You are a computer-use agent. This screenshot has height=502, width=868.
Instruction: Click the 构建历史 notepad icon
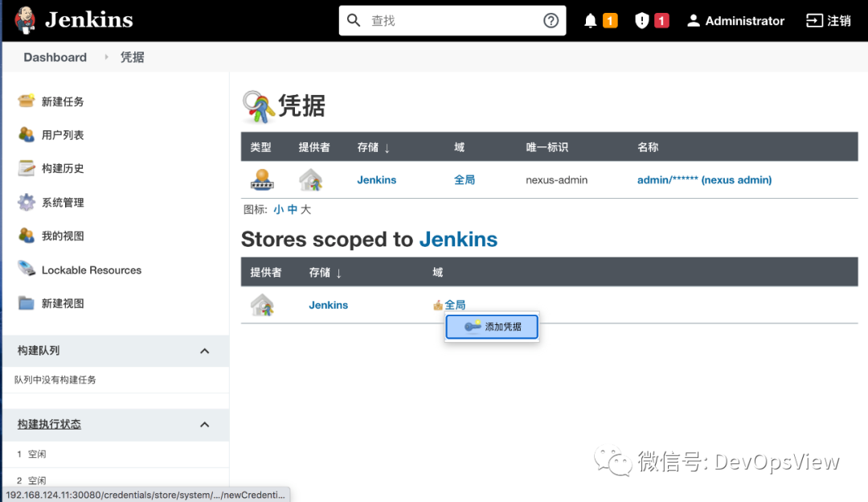coord(26,168)
